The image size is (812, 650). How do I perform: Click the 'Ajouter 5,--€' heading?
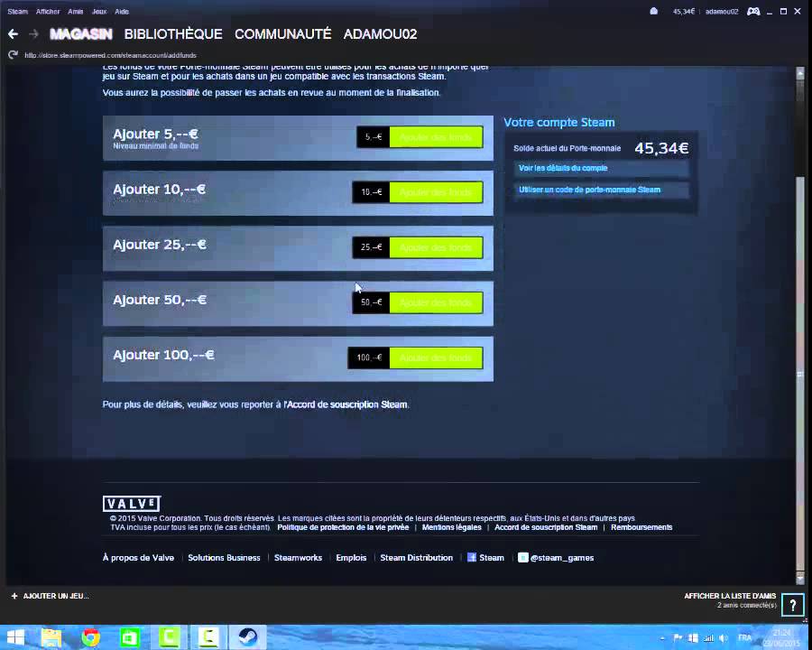click(155, 135)
